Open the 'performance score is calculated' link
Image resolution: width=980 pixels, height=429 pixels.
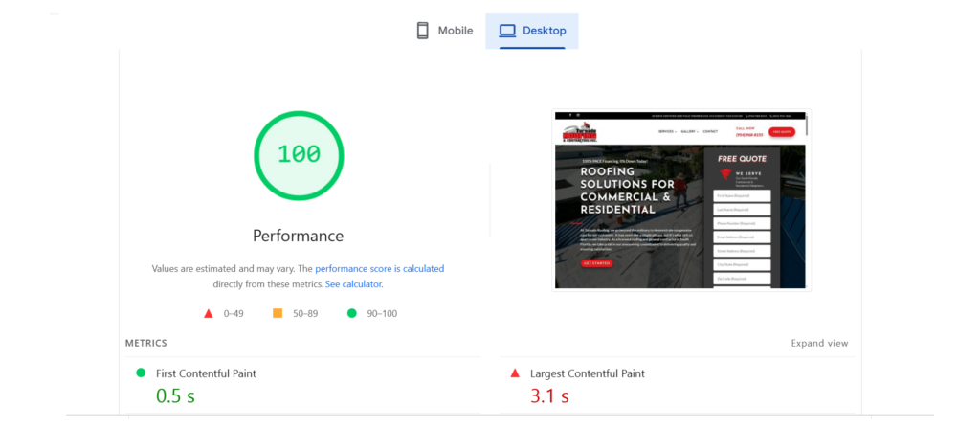pos(379,269)
